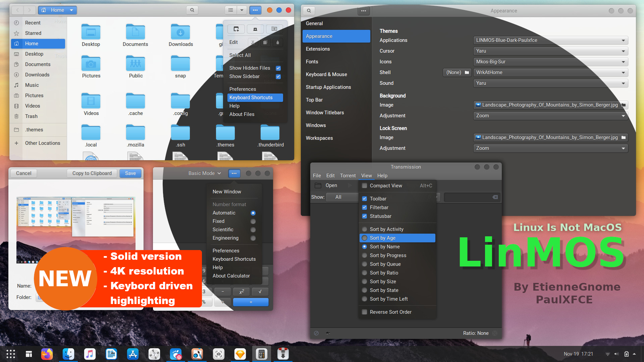Viewport: 644px width, 362px height.
Task: Select Fixed number format radio
Action: tap(253, 221)
